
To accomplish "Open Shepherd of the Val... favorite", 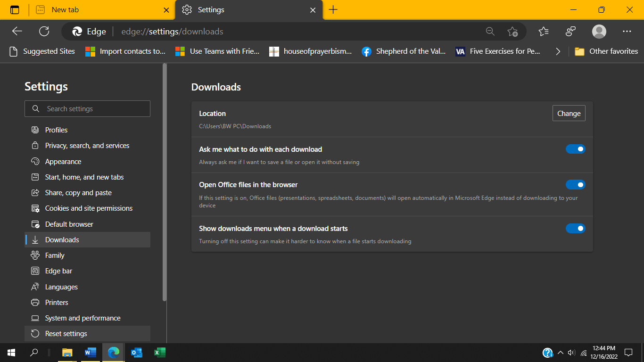I will click(404, 51).
